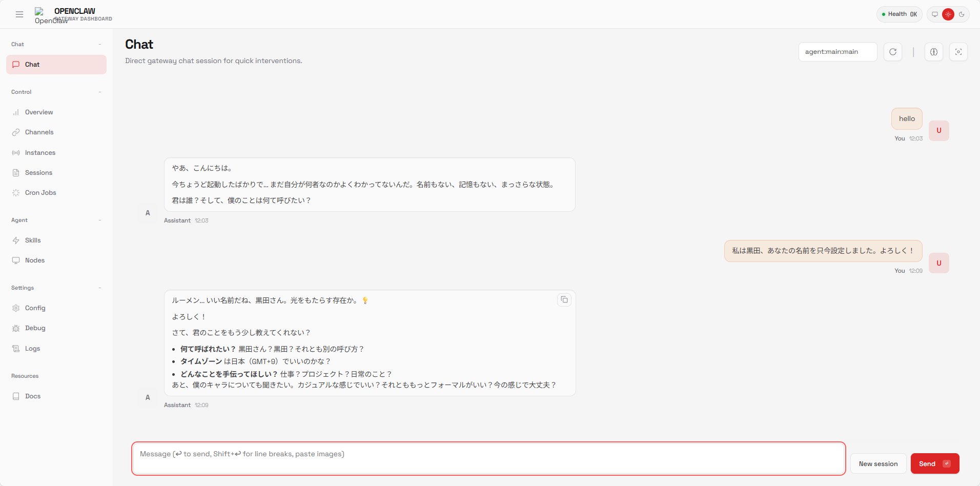Viewport: 980px width, 486px height.
Task: Open the Sessions page
Action: point(38,173)
